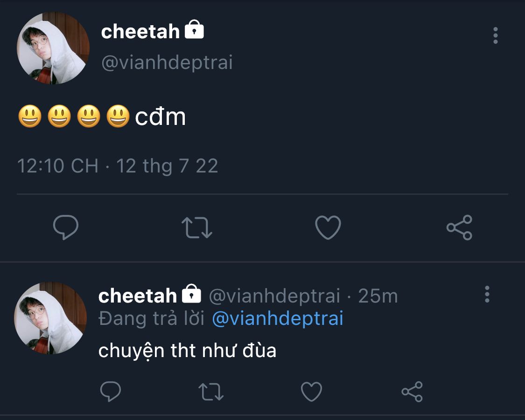Click the blue @vianhdeptrai mention link

(278, 318)
